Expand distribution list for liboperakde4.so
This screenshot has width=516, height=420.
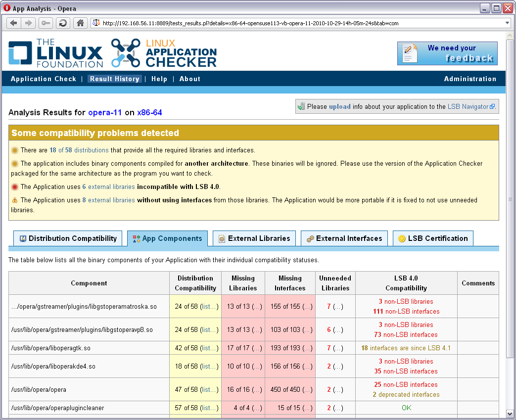coord(209,367)
